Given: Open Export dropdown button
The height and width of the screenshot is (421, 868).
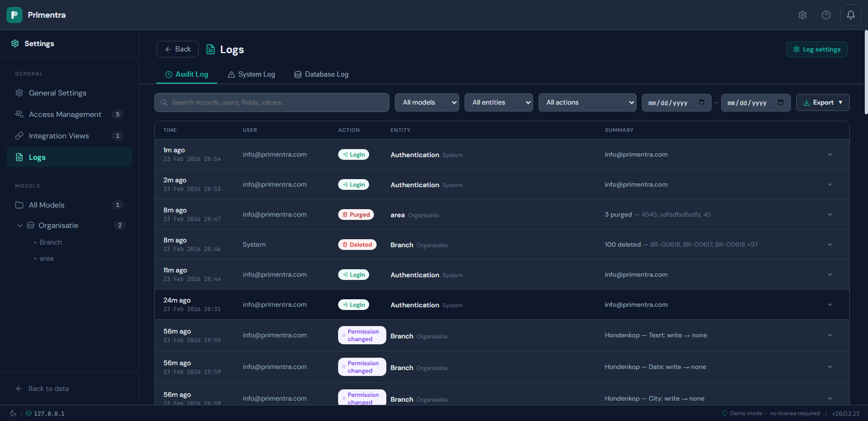Looking at the screenshot, I should (x=823, y=102).
